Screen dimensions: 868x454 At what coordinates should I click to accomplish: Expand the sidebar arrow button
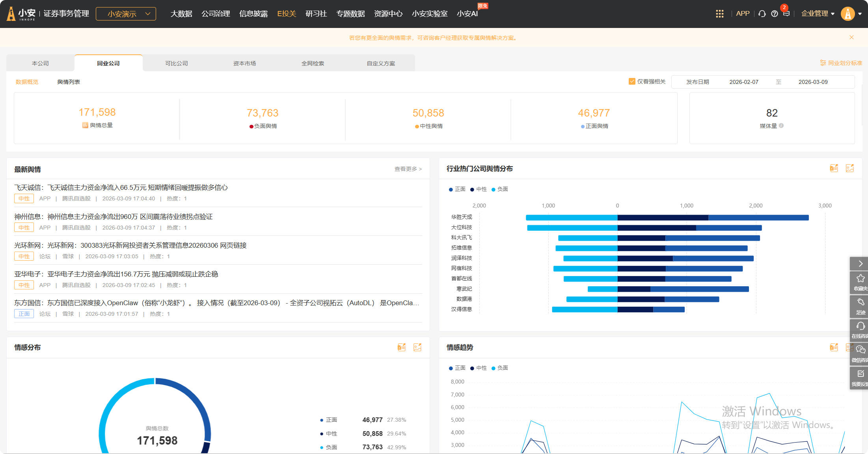tap(860, 263)
